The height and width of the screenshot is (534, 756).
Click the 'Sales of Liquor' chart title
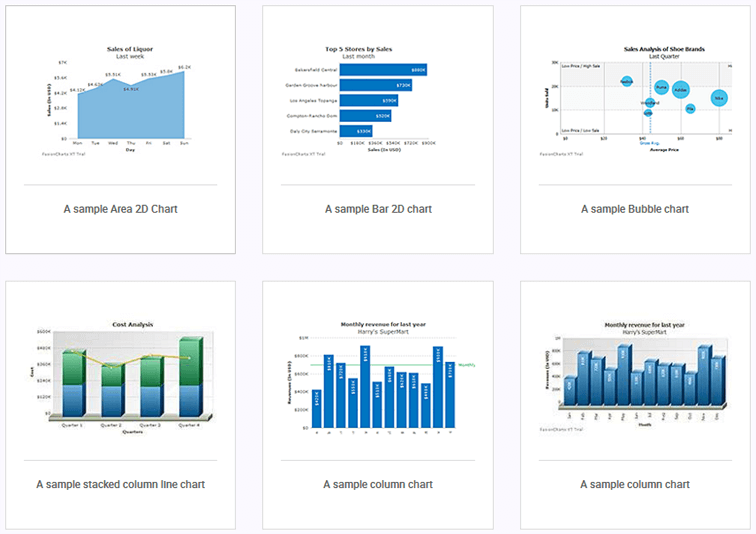point(130,48)
